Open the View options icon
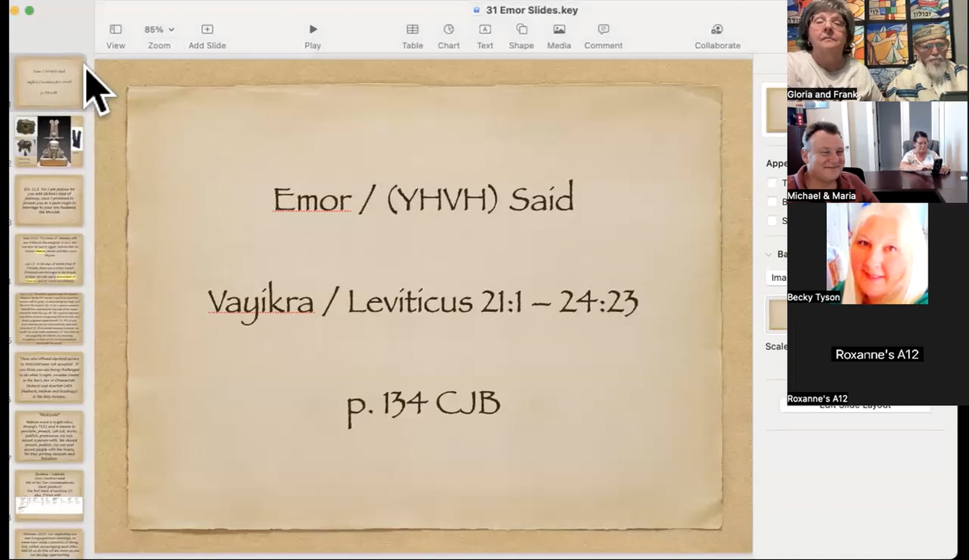This screenshot has width=969, height=560. [115, 29]
